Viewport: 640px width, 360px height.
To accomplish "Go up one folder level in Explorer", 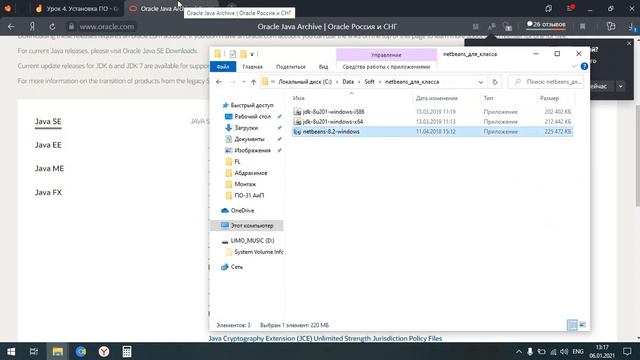I will pyautogui.click(x=253, y=82).
